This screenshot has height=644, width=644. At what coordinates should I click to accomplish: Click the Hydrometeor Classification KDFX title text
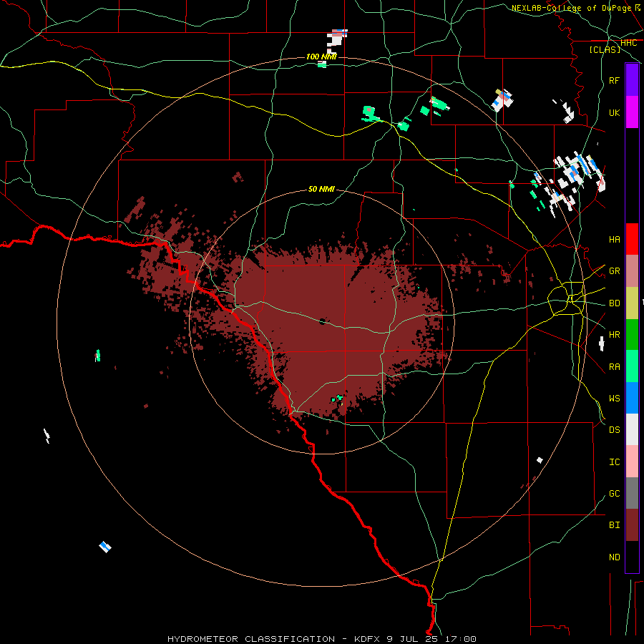tap(321, 639)
